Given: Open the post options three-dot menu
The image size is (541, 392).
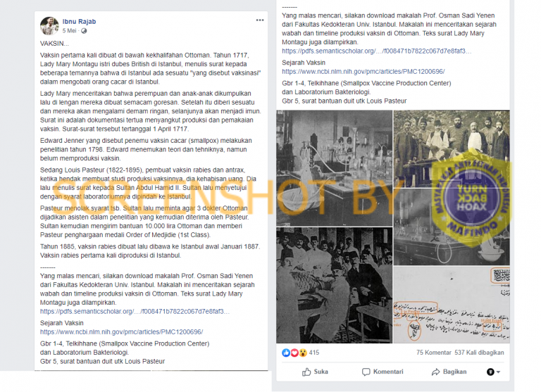Looking at the screenshot, I should pyautogui.click(x=260, y=20).
